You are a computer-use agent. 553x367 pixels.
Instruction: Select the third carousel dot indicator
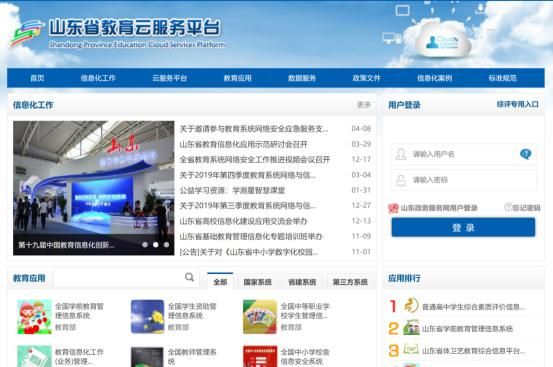coord(166,244)
